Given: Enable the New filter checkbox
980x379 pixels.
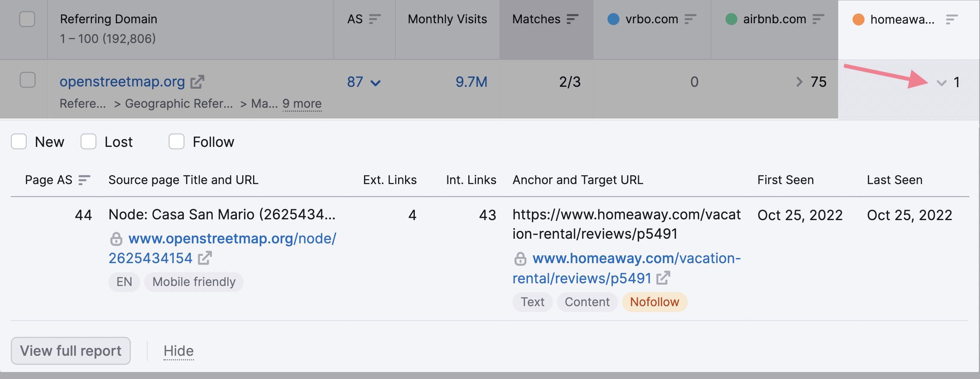Looking at the screenshot, I should click(x=19, y=142).
